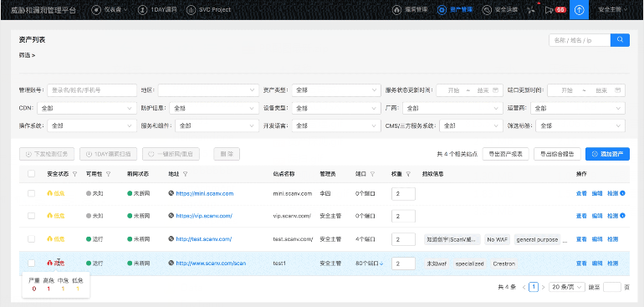644x307 pixels.
Task: Expand ports arrow in 80个端口 cell
Action: pos(381,264)
